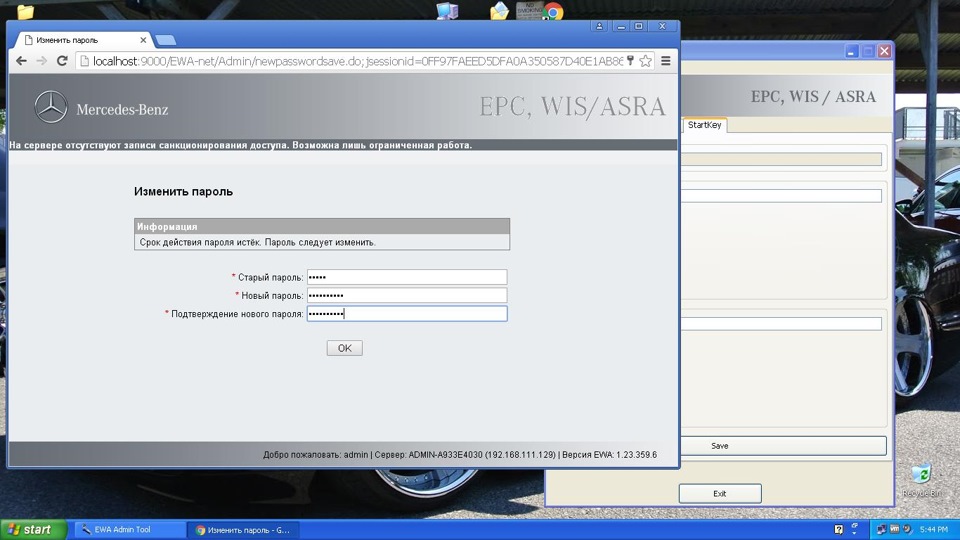This screenshot has width=960, height=540.
Task: Open the mail envelope desktop icon
Action: coord(499,11)
